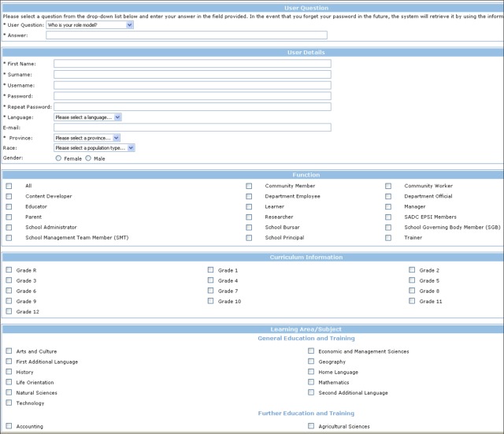Expand the Language selection dropdown
The image size is (504, 434).
pos(87,117)
